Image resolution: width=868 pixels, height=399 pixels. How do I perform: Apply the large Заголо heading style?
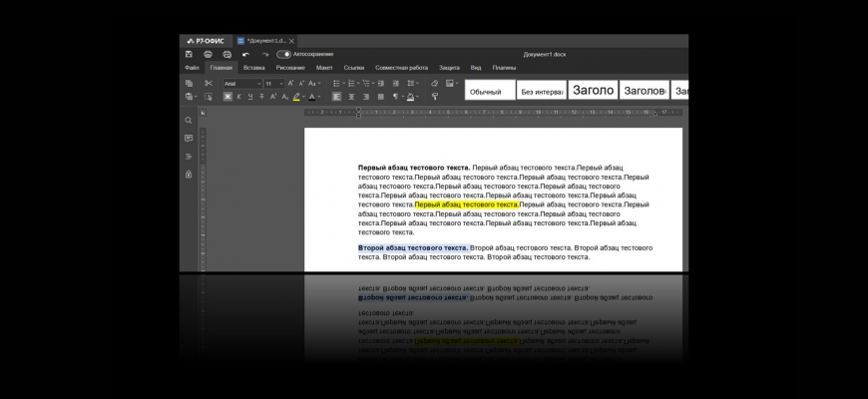(x=593, y=90)
